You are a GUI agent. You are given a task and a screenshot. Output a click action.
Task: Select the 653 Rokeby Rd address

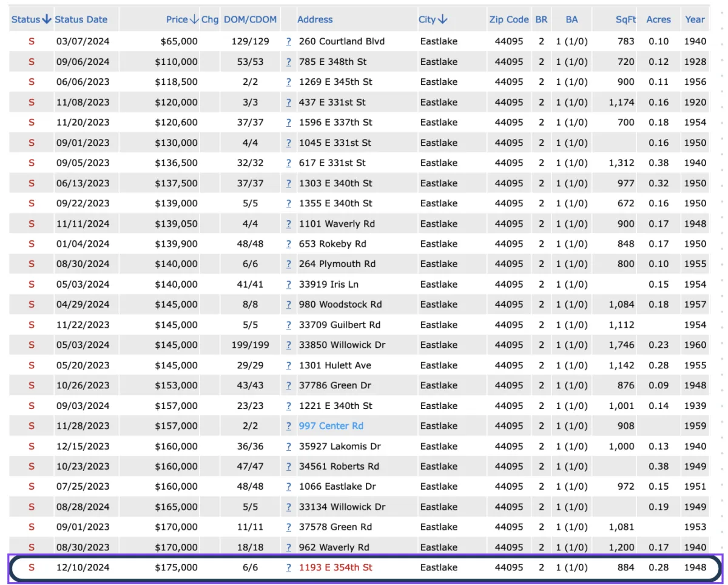[x=332, y=244]
